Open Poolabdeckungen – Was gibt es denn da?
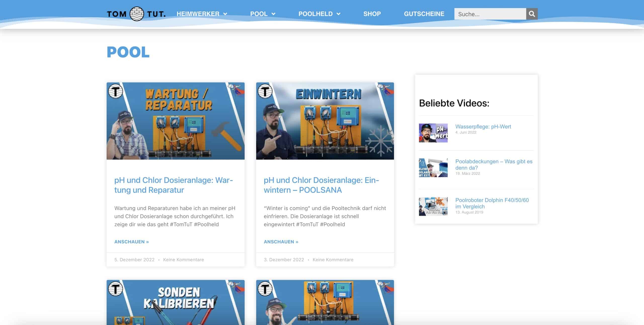 (x=494, y=165)
